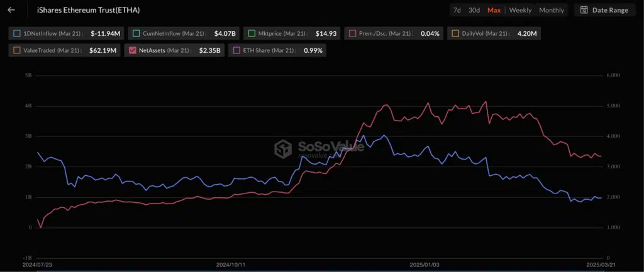Click the 0.99% ETH share value
Viewport: 644px width, 272px height.
(x=313, y=50)
